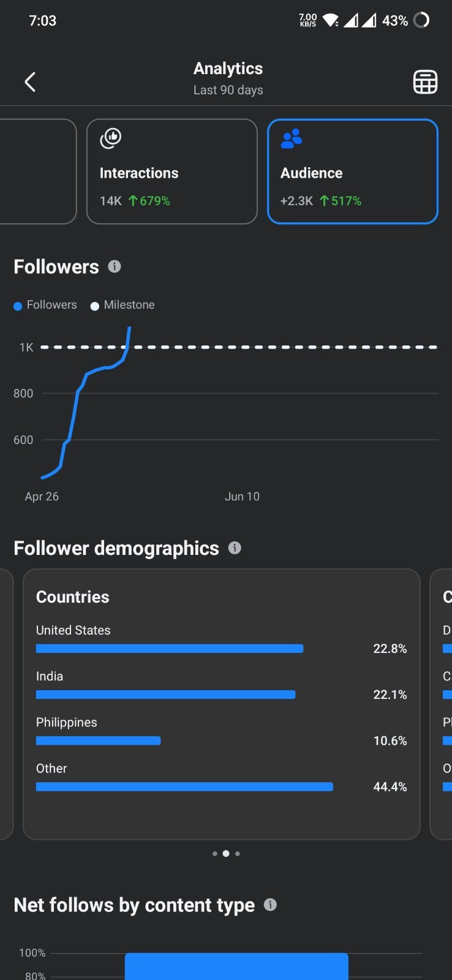This screenshot has width=452, height=980.
Task: Tap the battery indicator in status bar
Action: [421, 20]
